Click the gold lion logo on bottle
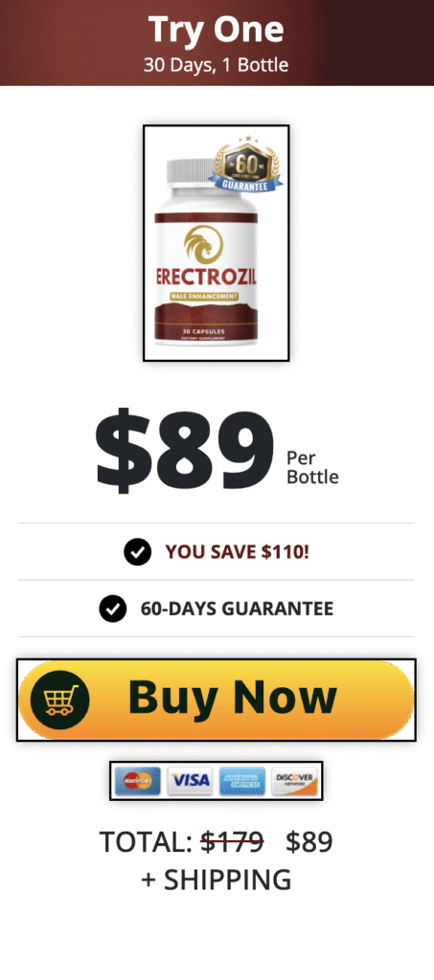This screenshot has height=980, width=434. (x=203, y=244)
